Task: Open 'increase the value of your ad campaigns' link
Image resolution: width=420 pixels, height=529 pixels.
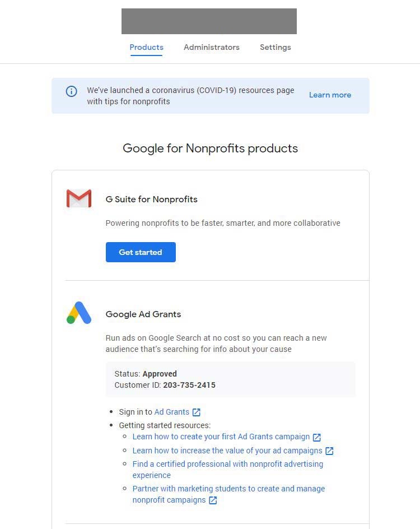Action: pyautogui.click(x=227, y=451)
